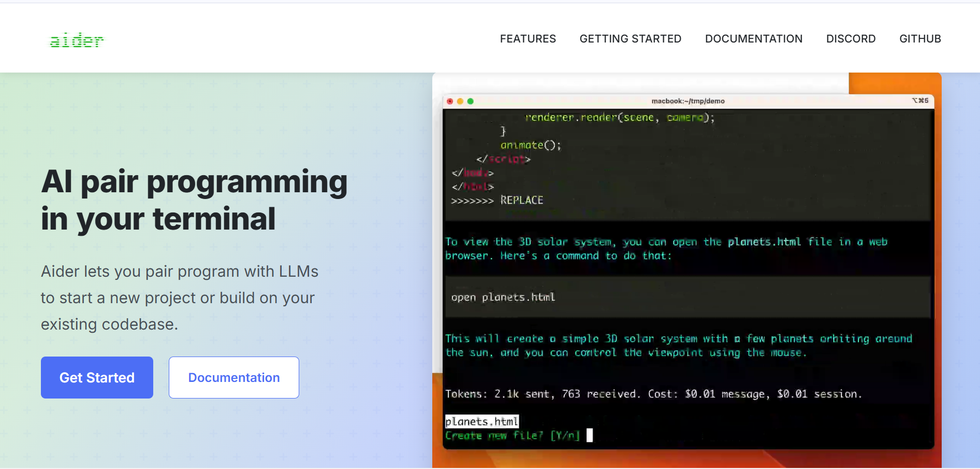The height and width of the screenshot is (469, 980).
Task: Click the "Tokens: 2.1k sent, 763 received" cost line
Action: 653,394
